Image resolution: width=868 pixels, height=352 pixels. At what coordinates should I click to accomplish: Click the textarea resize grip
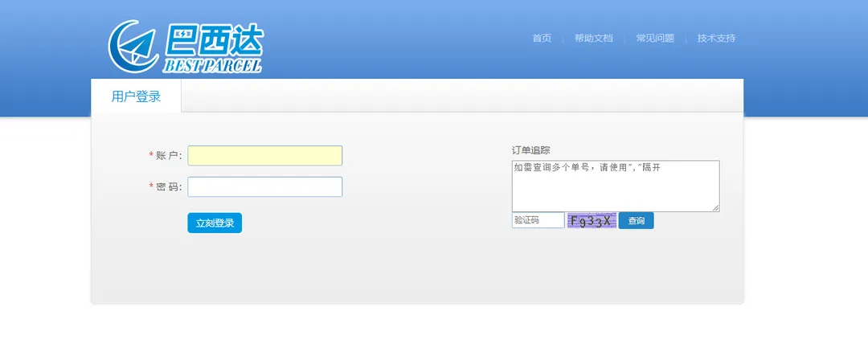[x=716, y=207]
